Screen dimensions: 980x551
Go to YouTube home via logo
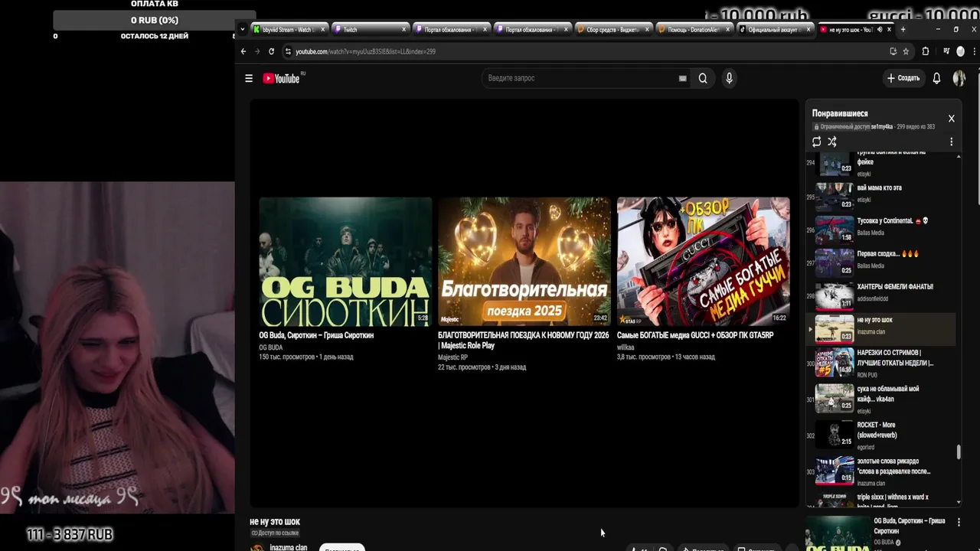coord(283,78)
